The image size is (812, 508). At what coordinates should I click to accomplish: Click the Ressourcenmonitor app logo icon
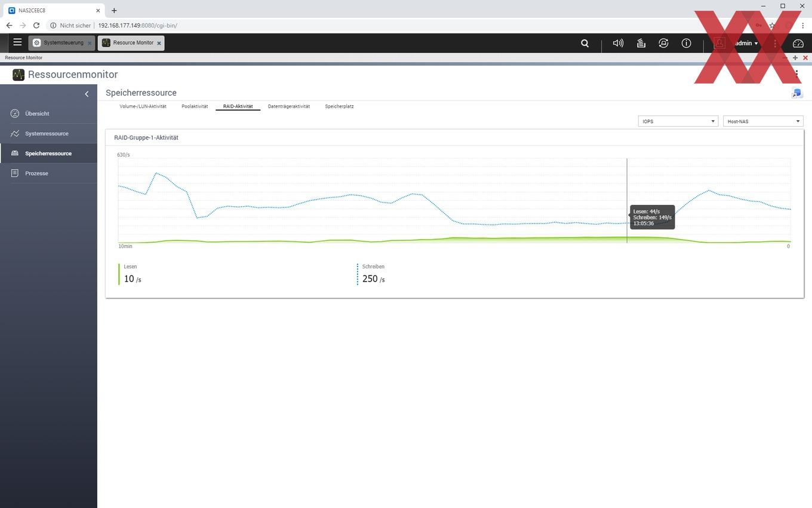point(19,75)
